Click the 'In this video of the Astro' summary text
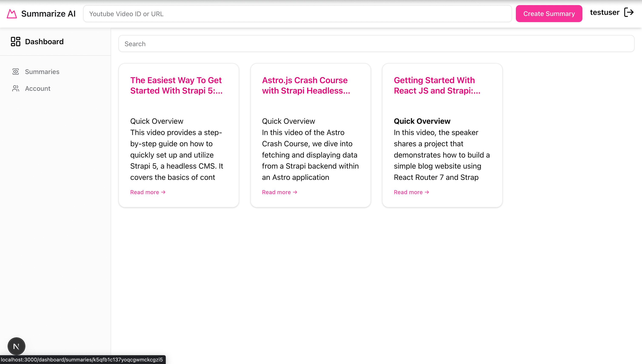 (303, 132)
